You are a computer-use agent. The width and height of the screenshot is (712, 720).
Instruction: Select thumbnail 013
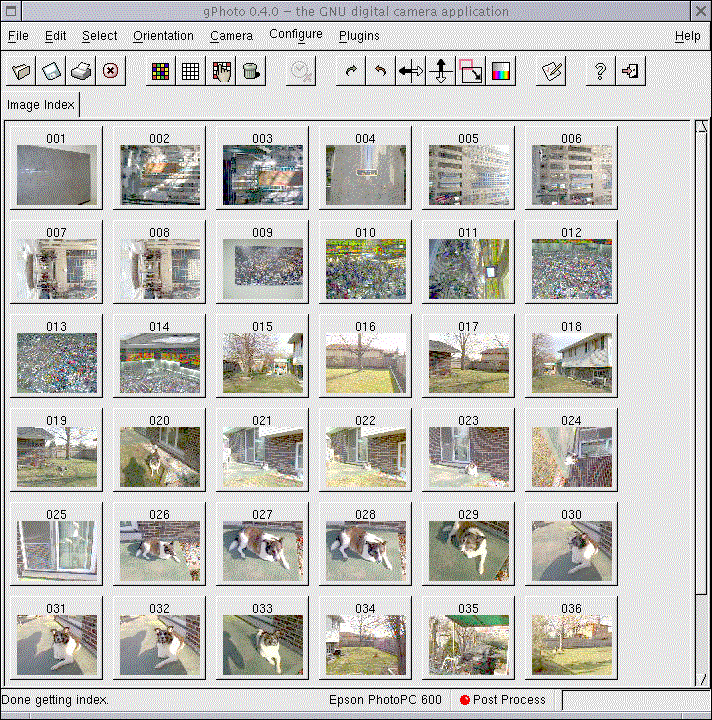click(56, 356)
